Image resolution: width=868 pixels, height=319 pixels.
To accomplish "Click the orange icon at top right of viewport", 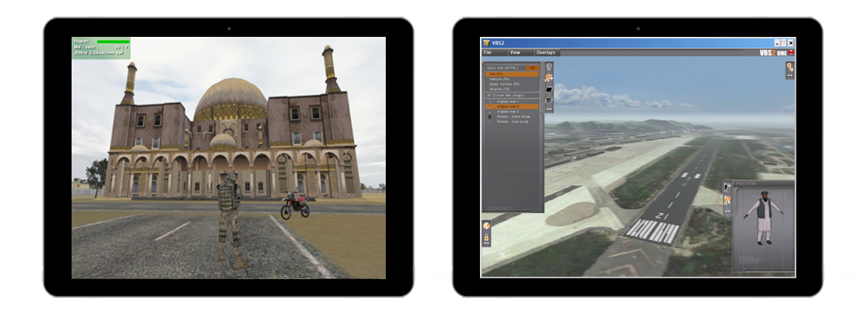I will tap(789, 68).
